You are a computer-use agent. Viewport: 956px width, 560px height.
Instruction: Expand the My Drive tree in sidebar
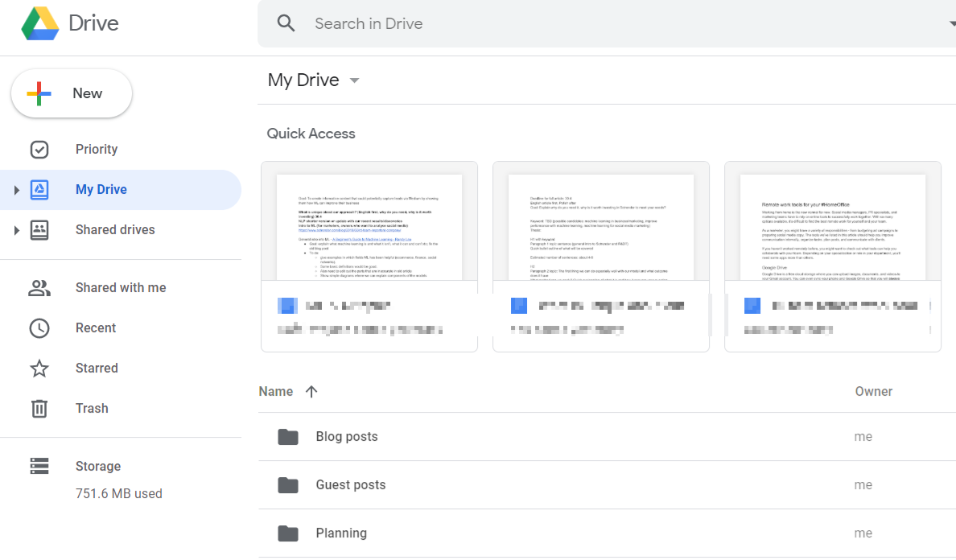[x=15, y=190]
